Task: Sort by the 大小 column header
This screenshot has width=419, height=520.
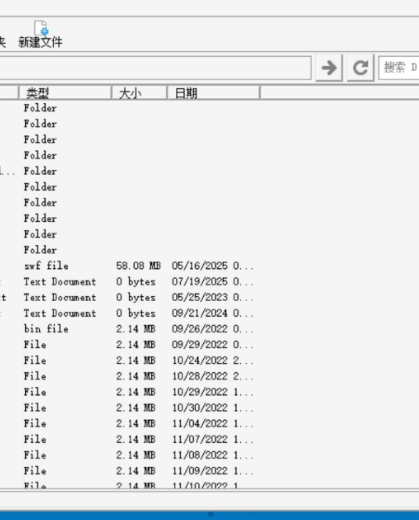Action: click(x=139, y=93)
